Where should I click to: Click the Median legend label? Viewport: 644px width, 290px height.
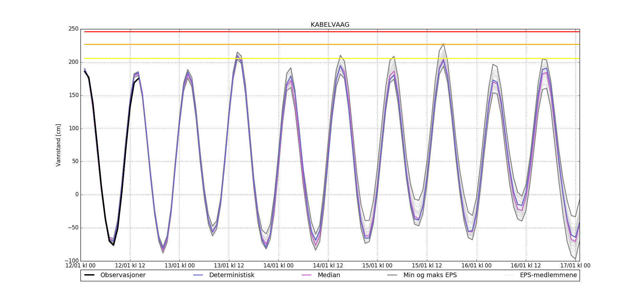329,275
